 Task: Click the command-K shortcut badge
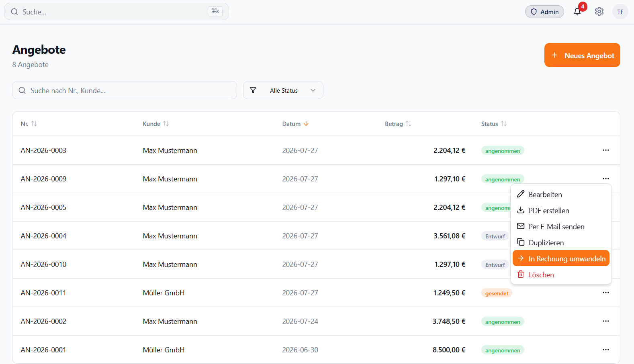click(x=215, y=11)
